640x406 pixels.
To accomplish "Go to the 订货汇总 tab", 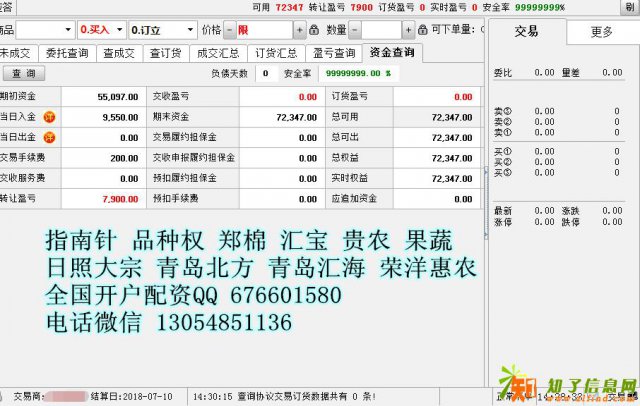I will [x=276, y=53].
